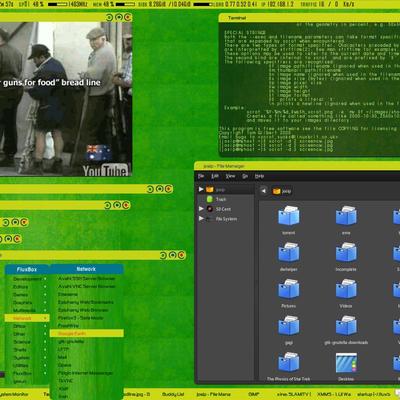This screenshot has width=400, height=400.
Task: Switch to XMMS taskbar entry
Action: tap(334, 394)
